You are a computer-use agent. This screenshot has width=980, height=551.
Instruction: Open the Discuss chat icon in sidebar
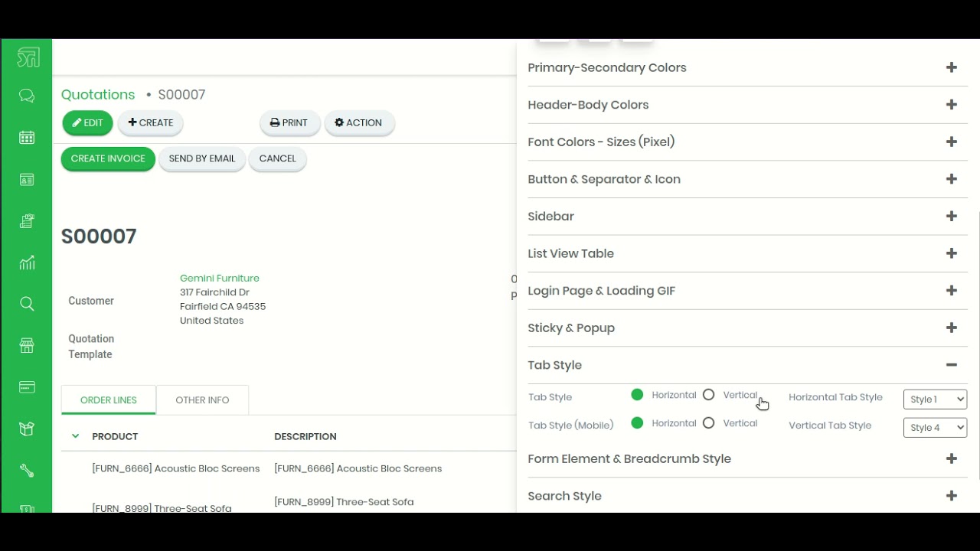click(27, 96)
